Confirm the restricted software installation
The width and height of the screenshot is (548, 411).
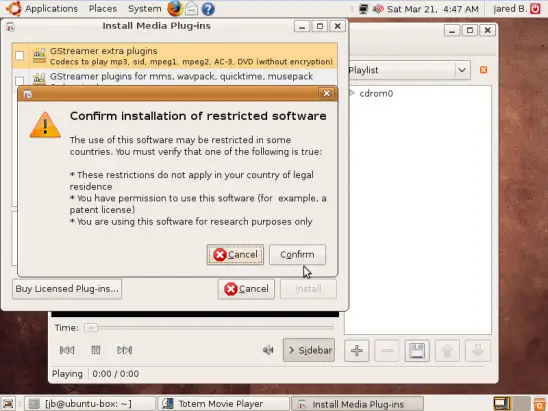(297, 254)
